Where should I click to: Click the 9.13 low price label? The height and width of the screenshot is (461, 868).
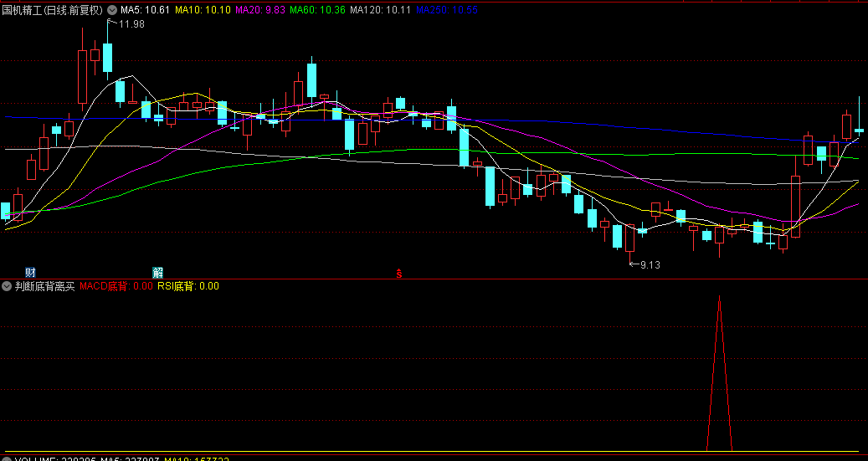[650, 265]
